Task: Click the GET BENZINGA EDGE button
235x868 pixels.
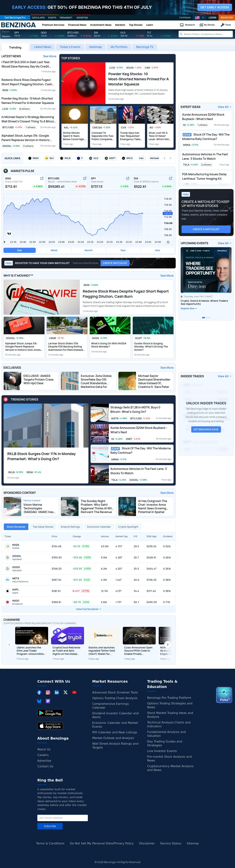Action: pyautogui.click(x=206, y=429)
